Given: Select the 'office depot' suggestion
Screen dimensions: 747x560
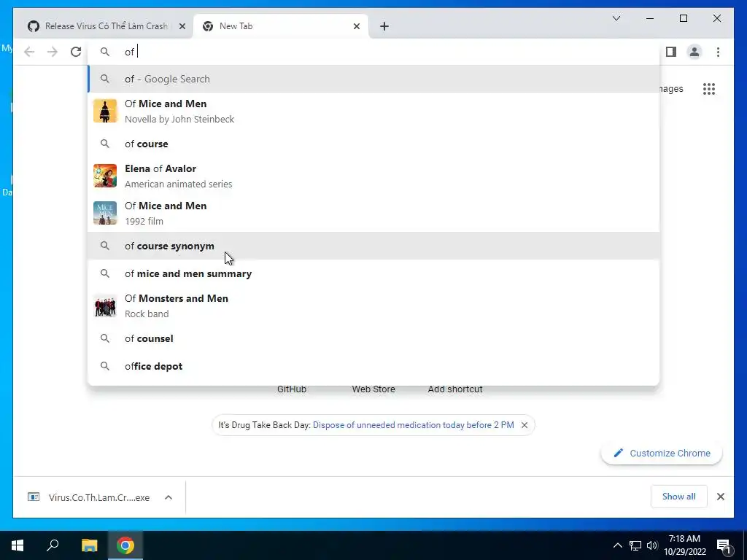Looking at the screenshot, I should (374, 366).
